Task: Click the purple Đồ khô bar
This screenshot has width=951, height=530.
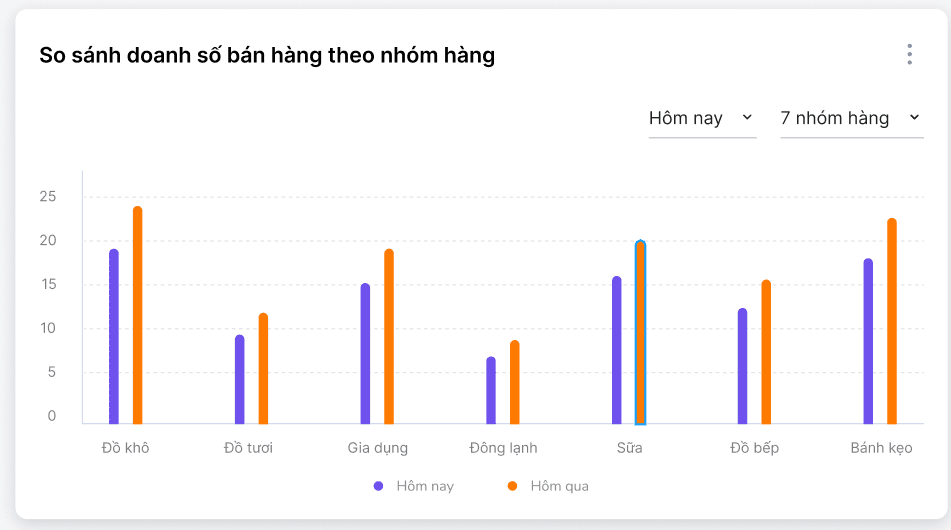Action: pos(114,337)
